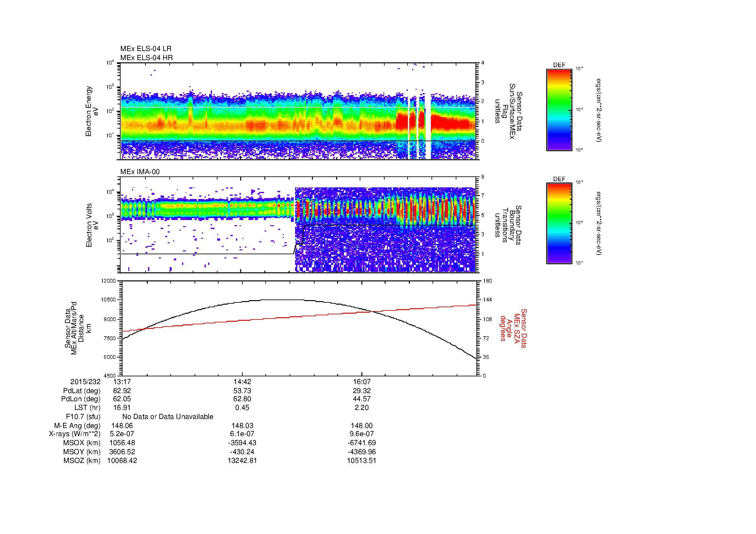Click the Sun/Surface/MEx Flag axis label
This screenshot has width=756, height=534.
click(x=508, y=111)
